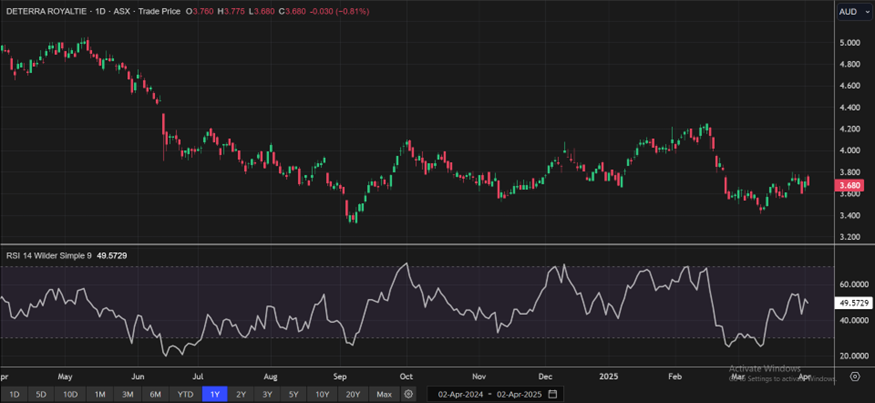Select the active 1Y range button

214,394
